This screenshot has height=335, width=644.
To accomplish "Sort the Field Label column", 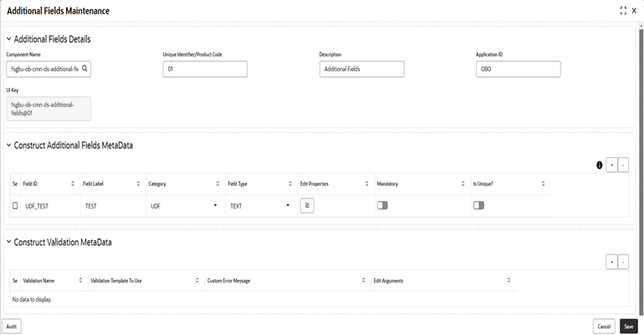I will (138, 183).
